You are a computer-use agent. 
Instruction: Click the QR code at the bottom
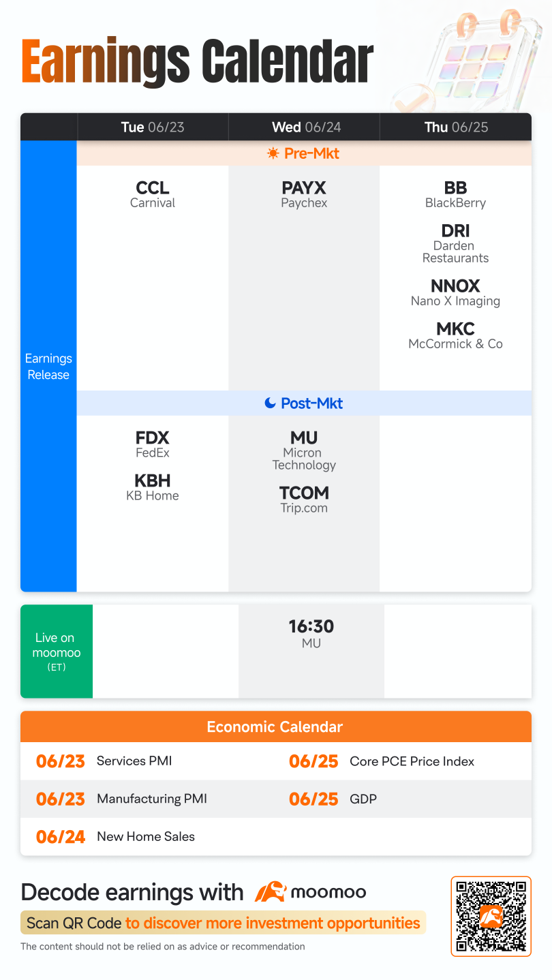coord(491,916)
